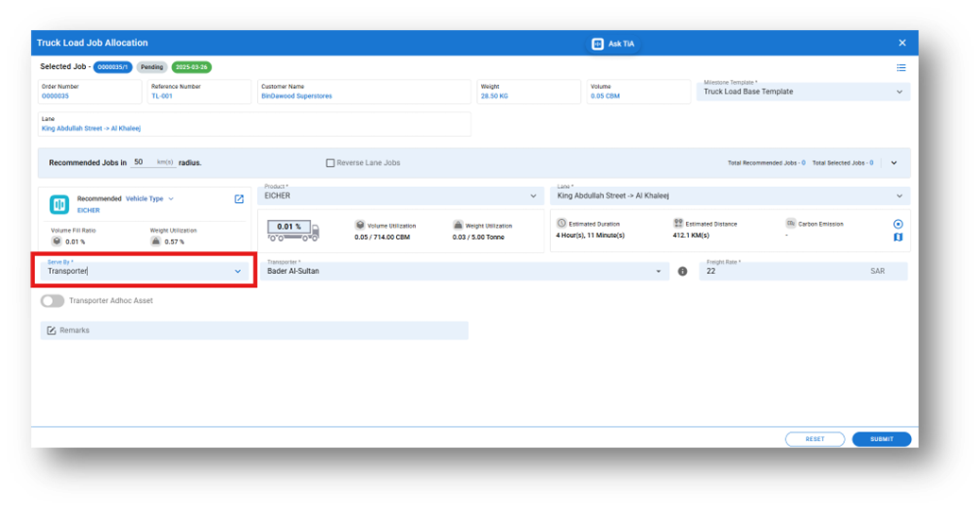Click the Ask TiA assistant button
This screenshot has height=509, width=980.
613,43
